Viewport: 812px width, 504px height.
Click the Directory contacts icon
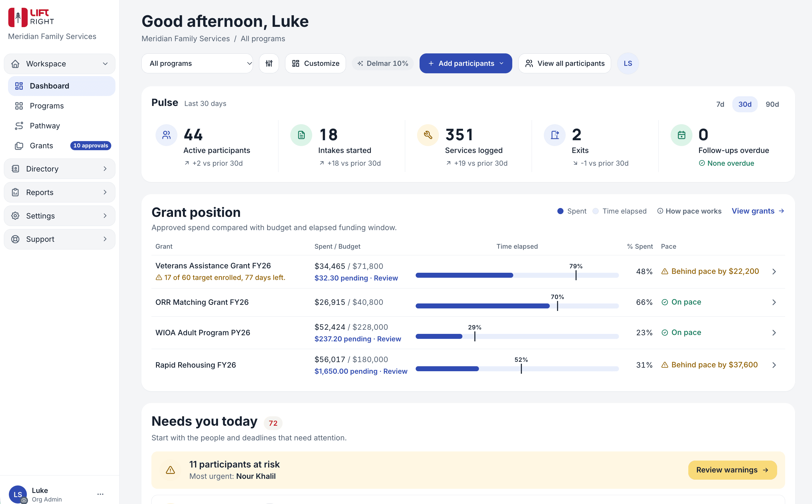pos(15,169)
